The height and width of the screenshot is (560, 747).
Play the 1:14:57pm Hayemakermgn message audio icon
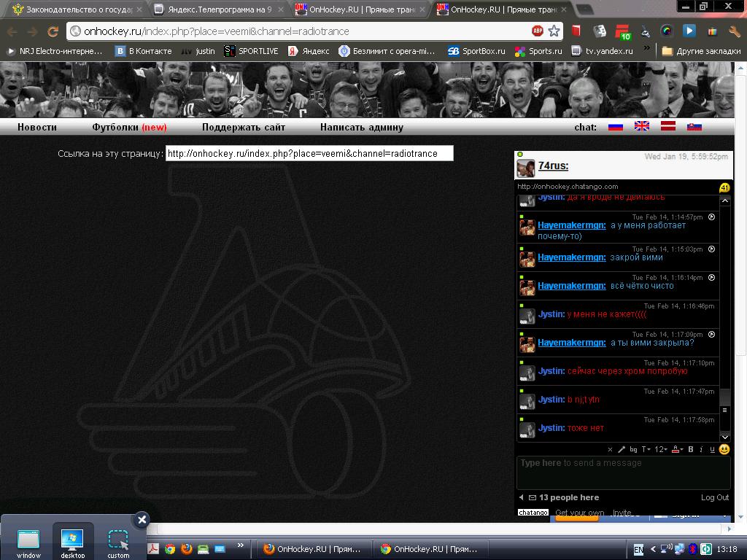pyautogui.click(x=712, y=217)
